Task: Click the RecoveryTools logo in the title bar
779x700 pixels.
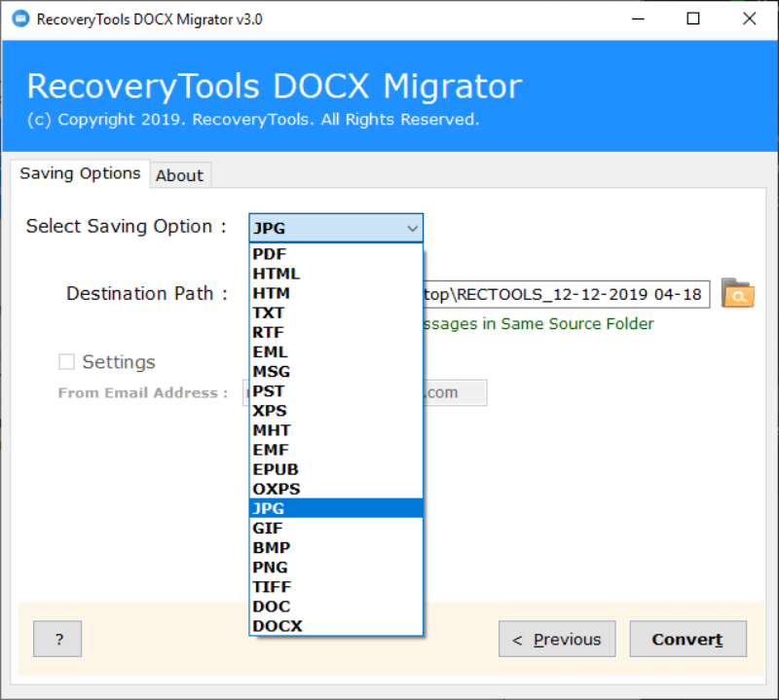Action: tap(19, 18)
